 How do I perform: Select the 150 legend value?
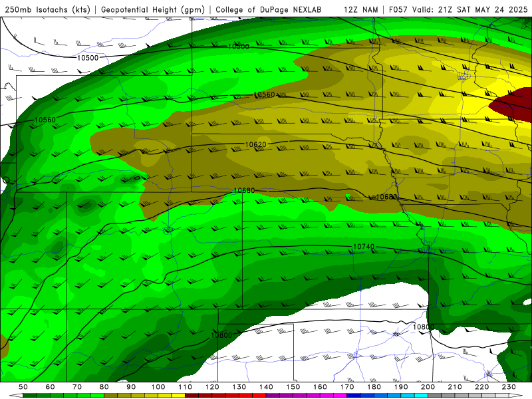pos(293,387)
